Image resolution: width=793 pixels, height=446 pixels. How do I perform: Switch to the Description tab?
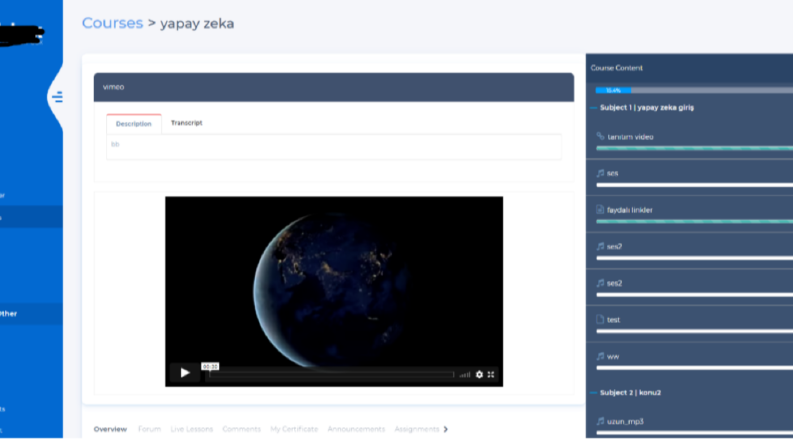pyautogui.click(x=134, y=124)
